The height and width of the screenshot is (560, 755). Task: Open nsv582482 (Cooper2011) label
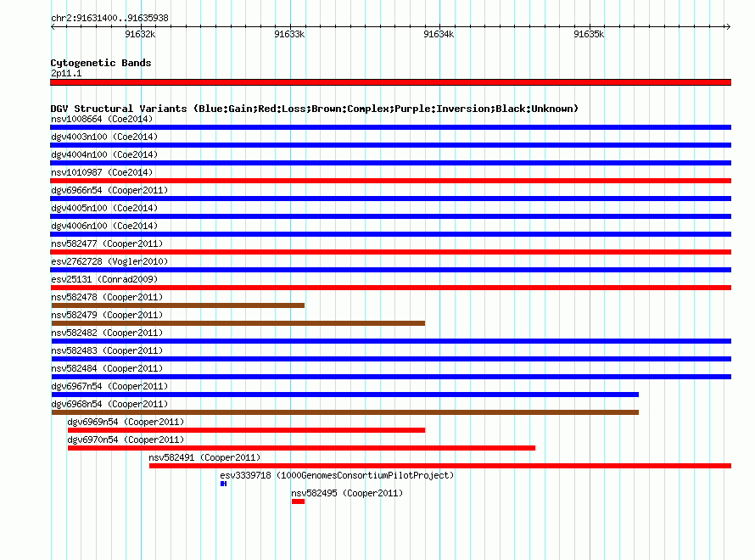click(107, 333)
